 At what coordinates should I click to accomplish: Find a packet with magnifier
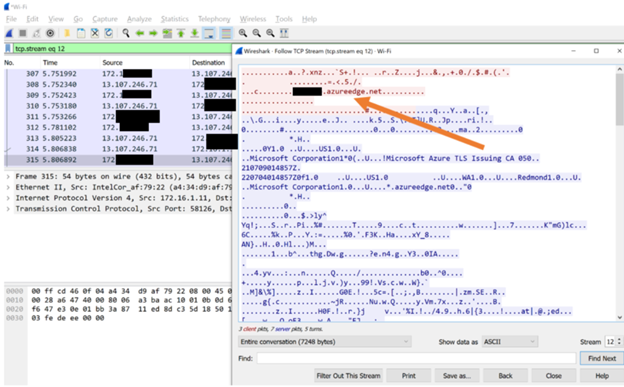click(126, 33)
